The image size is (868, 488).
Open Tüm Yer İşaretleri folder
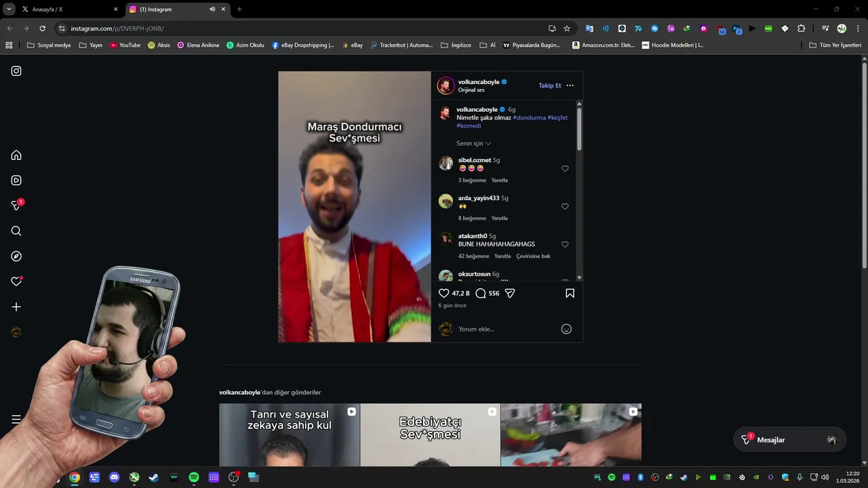click(x=835, y=45)
